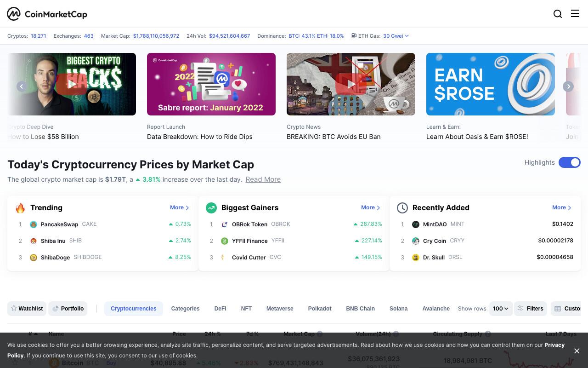This screenshot has width=588, height=368.
Task: Advance carousel with right arrow
Action: click(568, 86)
